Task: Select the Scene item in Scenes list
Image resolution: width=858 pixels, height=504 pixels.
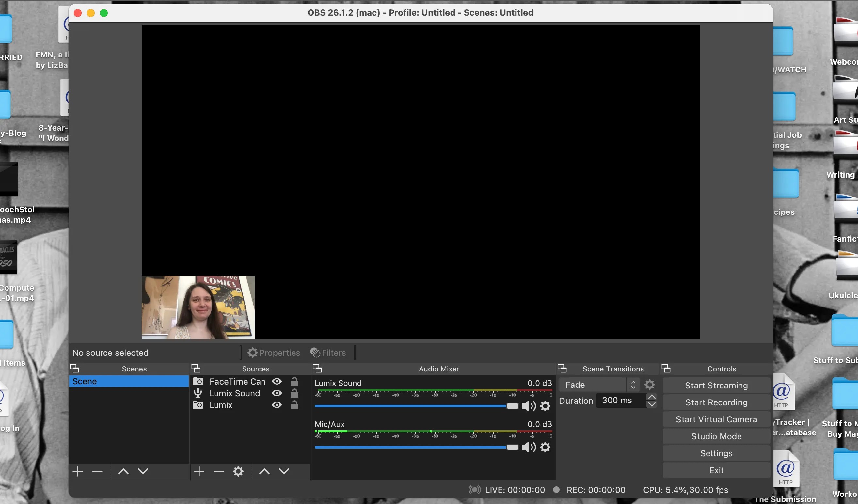Action: coord(128,382)
